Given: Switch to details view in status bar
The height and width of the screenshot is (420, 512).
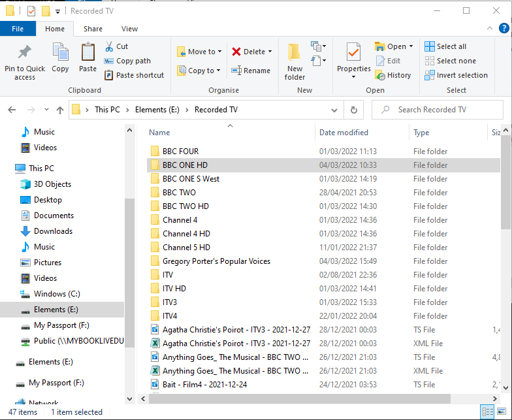Looking at the screenshot, I should click(487, 412).
